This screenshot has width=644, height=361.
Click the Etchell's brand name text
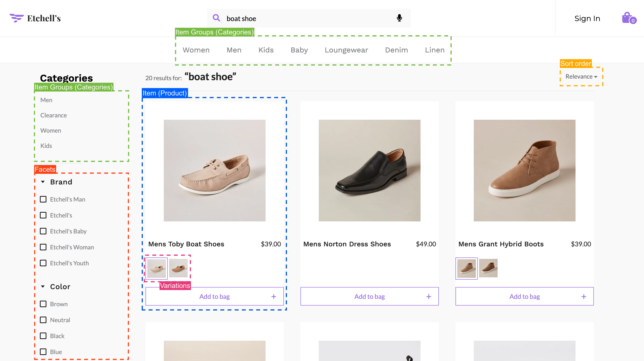(44, 18)
